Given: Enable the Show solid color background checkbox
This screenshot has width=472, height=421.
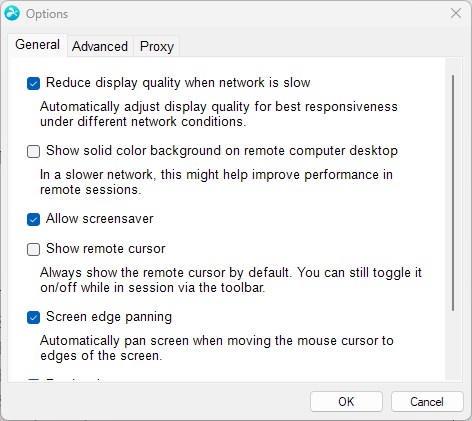Looking at the screenshot, I should coord(33,151).
